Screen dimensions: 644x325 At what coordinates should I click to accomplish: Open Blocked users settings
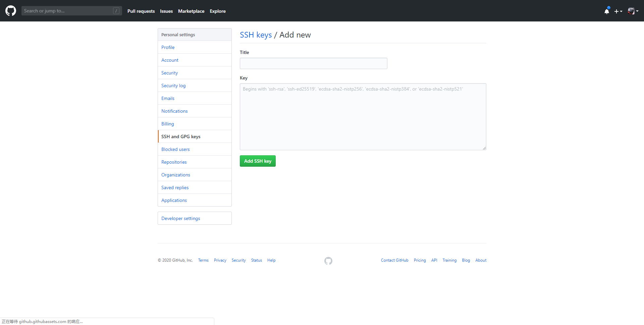[x=195, y=149]
